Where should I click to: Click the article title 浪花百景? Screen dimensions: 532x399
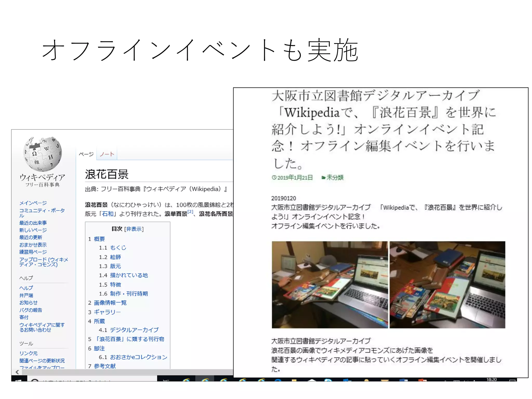point(107,174)
